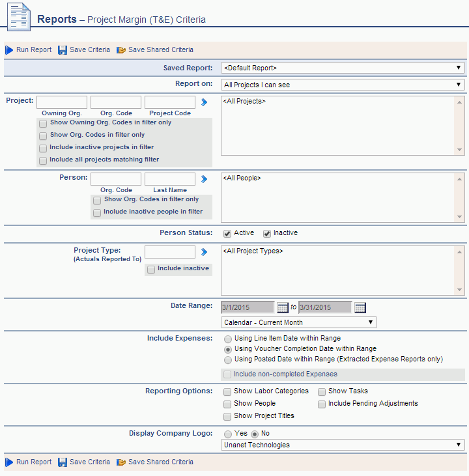Click the blue arrow beside Project Type field
This screenshot has height=476, width=469.
click(x=204, y=252)
